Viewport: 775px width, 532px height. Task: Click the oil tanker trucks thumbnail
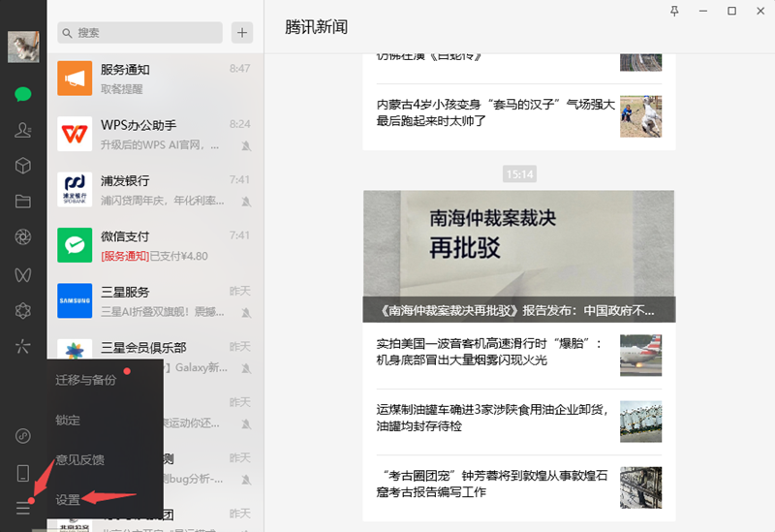click(640, 422)
